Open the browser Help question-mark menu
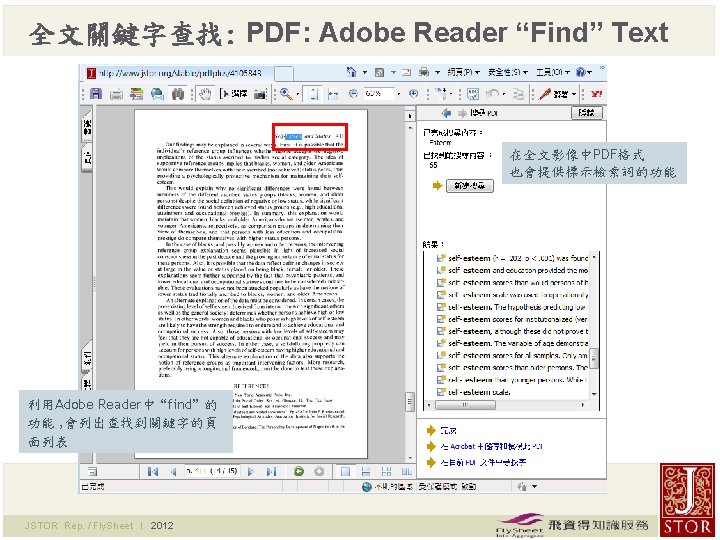The height and width of the screenshot is (540, 720). (583, 72)
